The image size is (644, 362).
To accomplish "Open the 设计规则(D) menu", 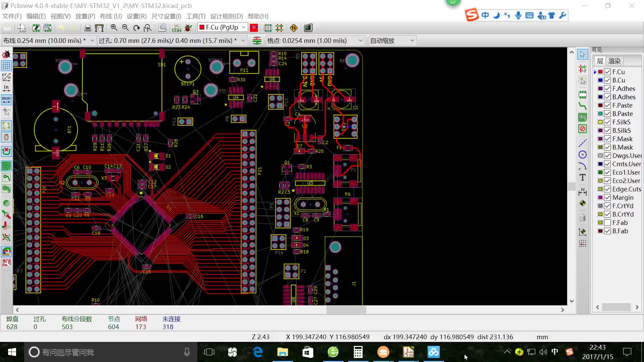I will 227,16.
